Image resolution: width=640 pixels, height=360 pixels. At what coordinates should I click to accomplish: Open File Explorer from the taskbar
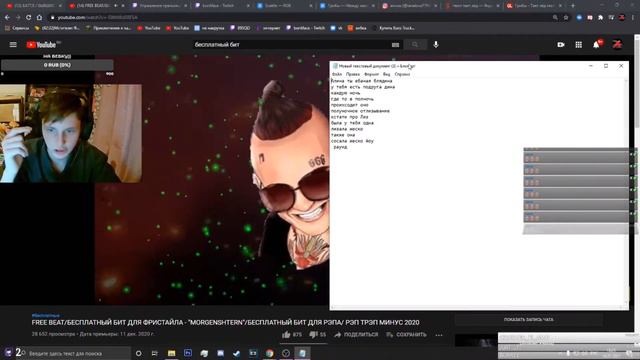pos(171,353)
